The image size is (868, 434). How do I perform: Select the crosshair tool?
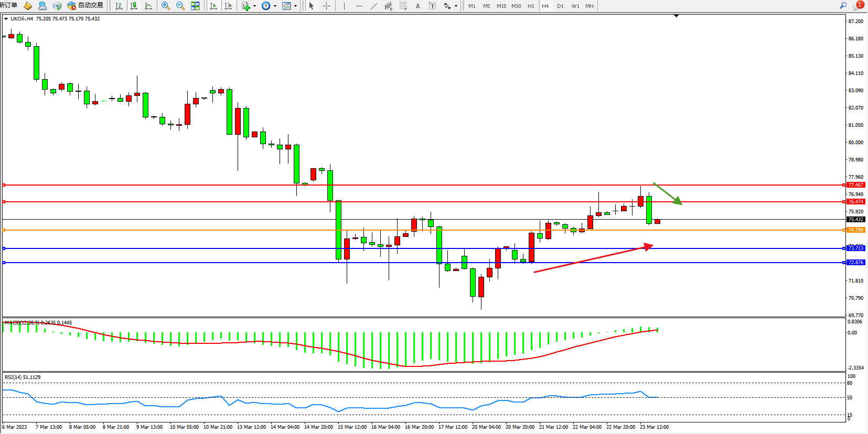(x=326, y=6)
